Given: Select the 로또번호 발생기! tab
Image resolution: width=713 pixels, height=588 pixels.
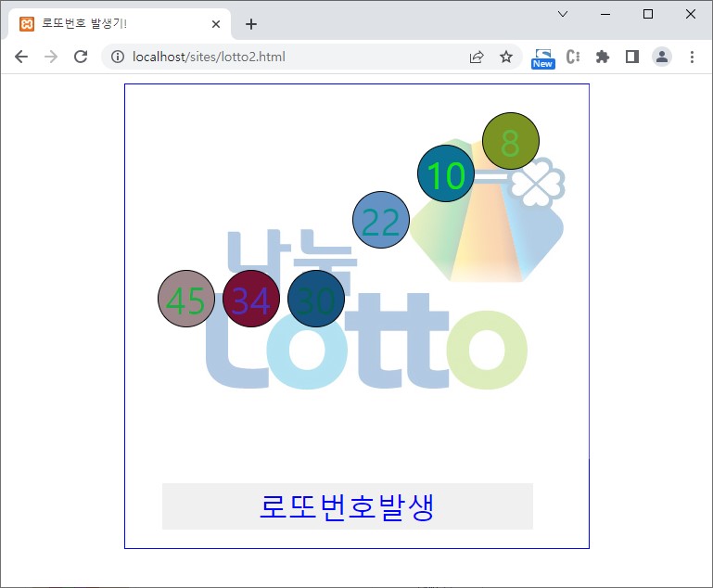Looking at the screenshot, I should [119, 23].
